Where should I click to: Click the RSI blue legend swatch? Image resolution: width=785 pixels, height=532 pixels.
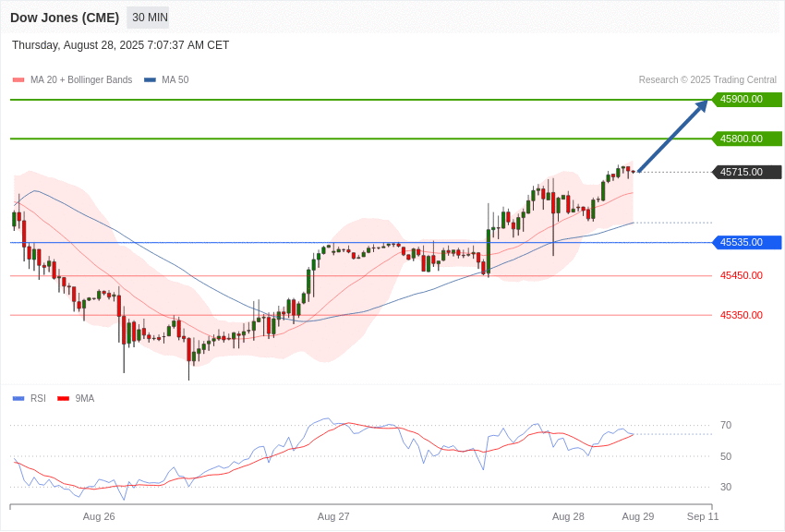click(18, 399)
